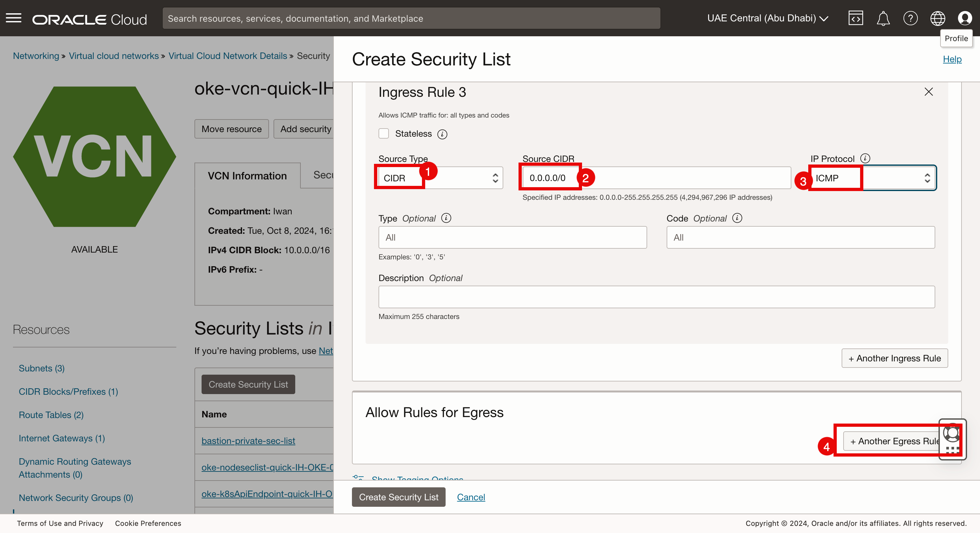Click + Another Ingress Rule button
Screen dimensions: 980x533
pyautogui.click(x=894, y=358)
